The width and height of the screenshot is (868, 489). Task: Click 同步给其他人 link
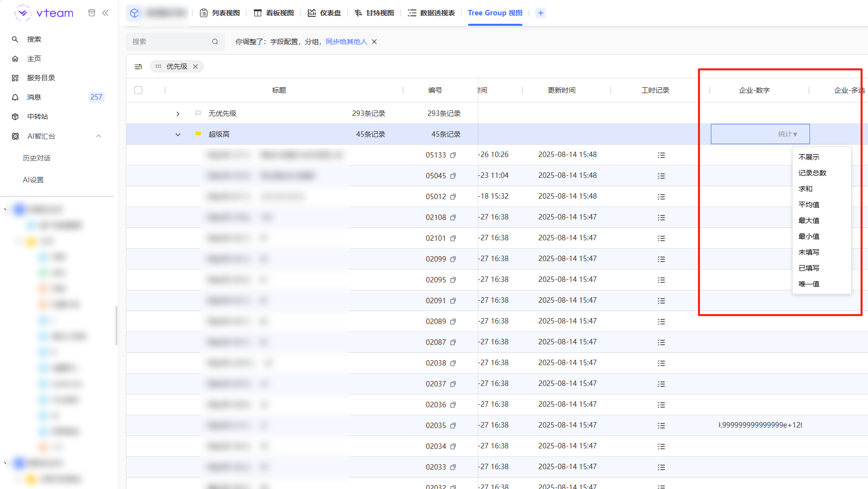click(347, 42)
